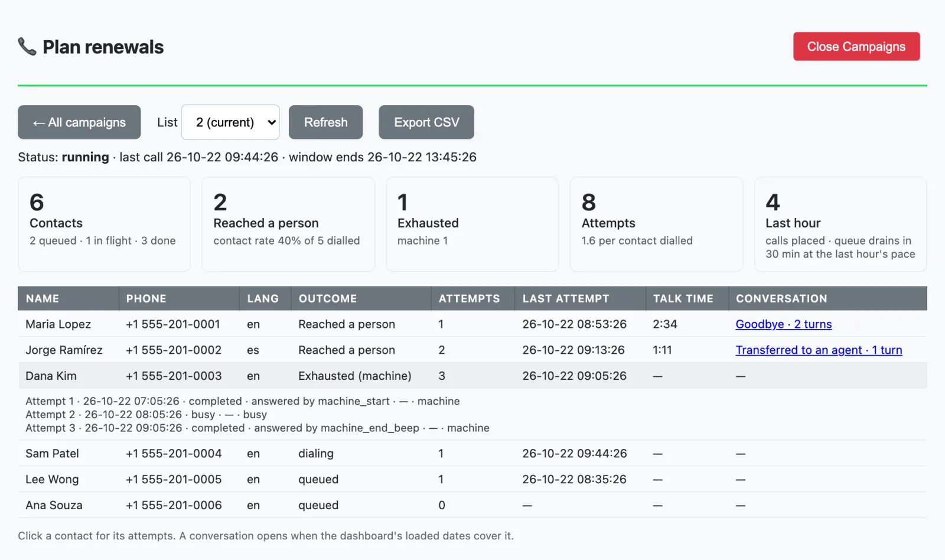Click the Refresh button
This screenshot has width=945, height=560.
[326, 122]
